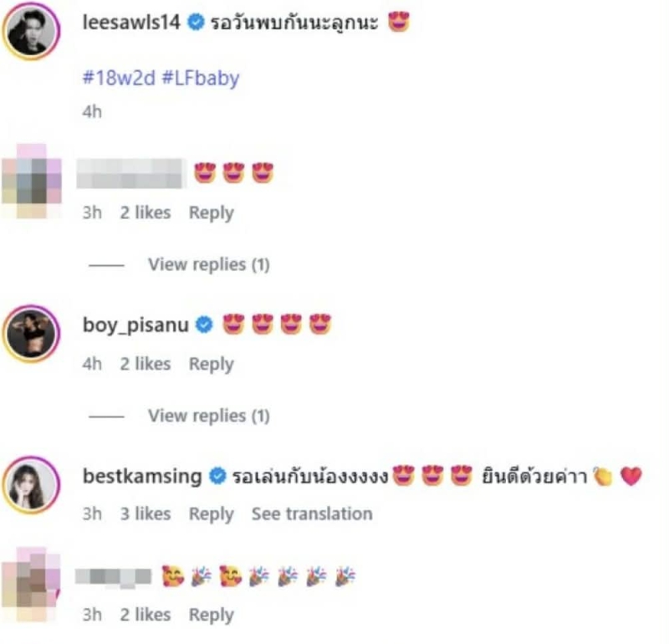This screenshot has height=644, width=669.
Task: Click bestkamsing verified badge icon
Action: [217, 476]
